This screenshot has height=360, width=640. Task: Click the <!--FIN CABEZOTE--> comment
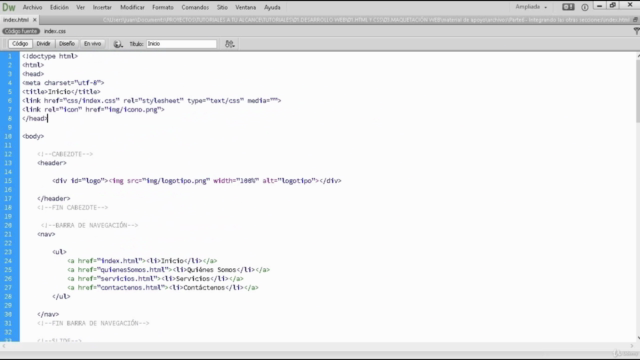coord(73,207)
